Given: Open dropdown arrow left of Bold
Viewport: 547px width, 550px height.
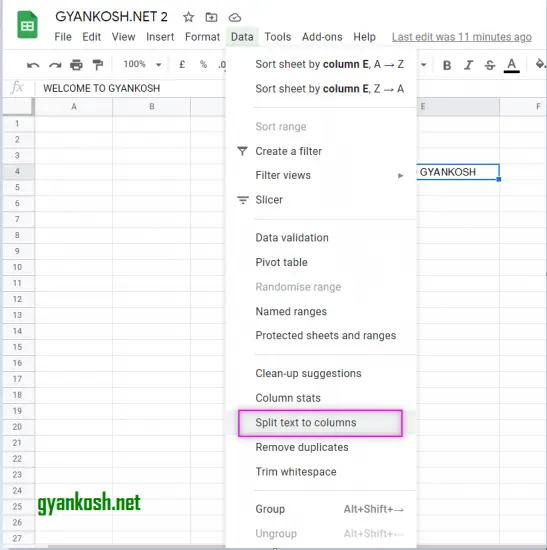Looking at the screenshot, I should (423, 65).
